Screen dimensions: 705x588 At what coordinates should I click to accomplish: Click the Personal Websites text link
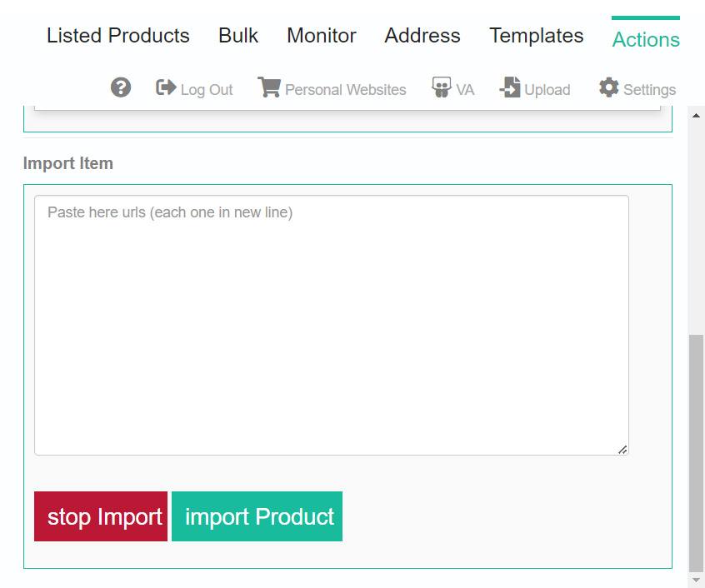coord(346,90)
